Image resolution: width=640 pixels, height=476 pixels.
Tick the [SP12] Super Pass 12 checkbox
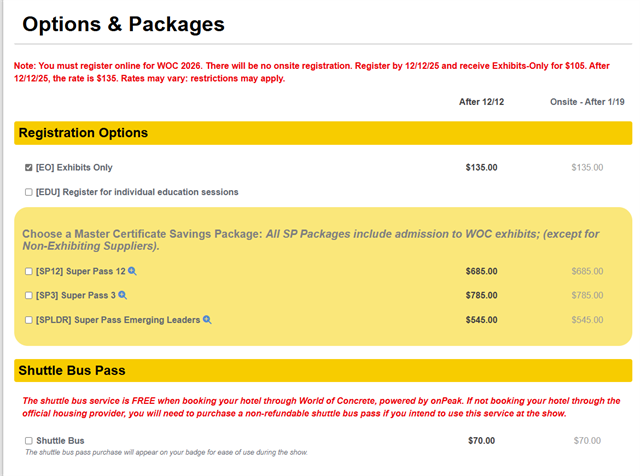28,271
